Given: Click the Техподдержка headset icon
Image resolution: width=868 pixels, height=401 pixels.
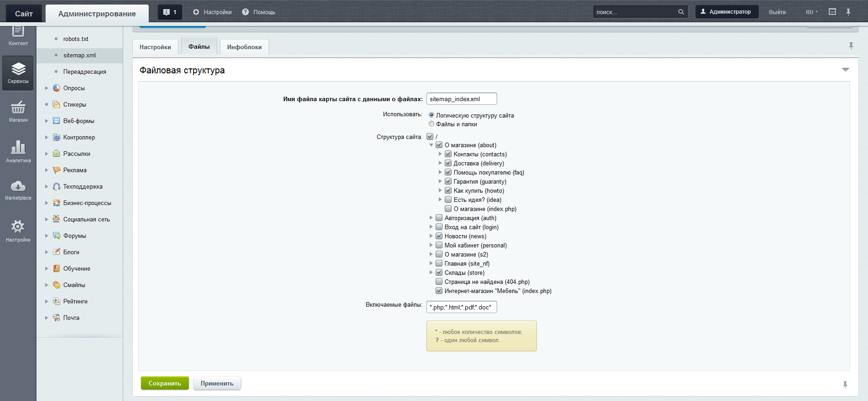Looking at the screenshot, I should pos(57,186).
